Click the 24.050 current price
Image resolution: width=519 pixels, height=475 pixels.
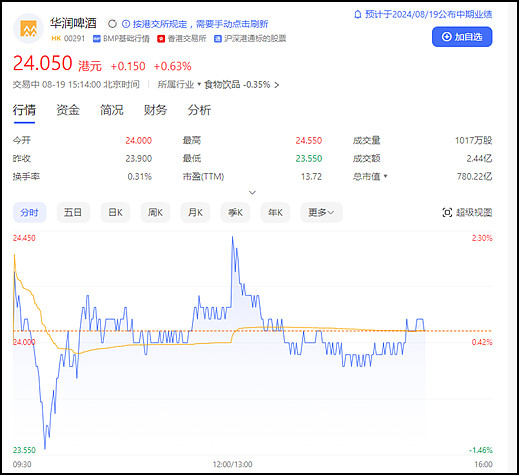42,63
